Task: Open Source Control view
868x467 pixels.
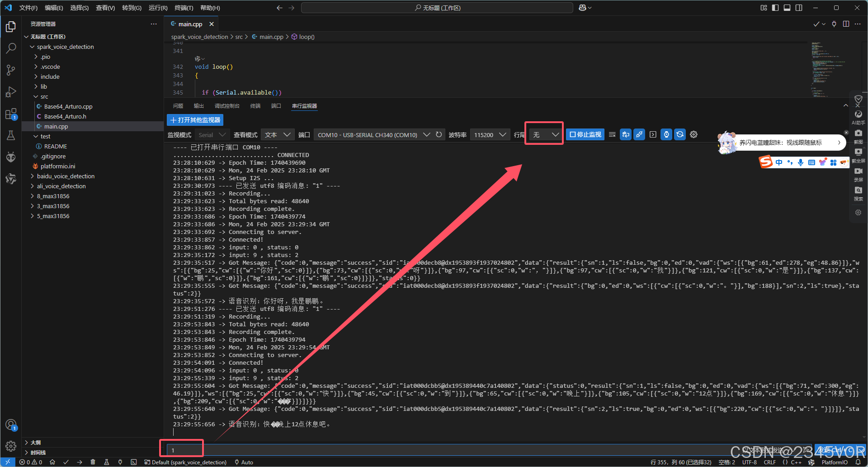Action: [11, 70]
